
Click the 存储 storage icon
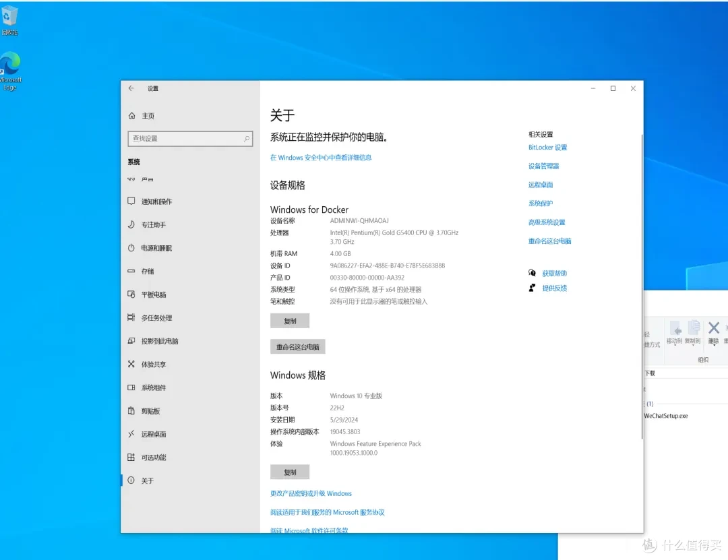click(131, 271)
